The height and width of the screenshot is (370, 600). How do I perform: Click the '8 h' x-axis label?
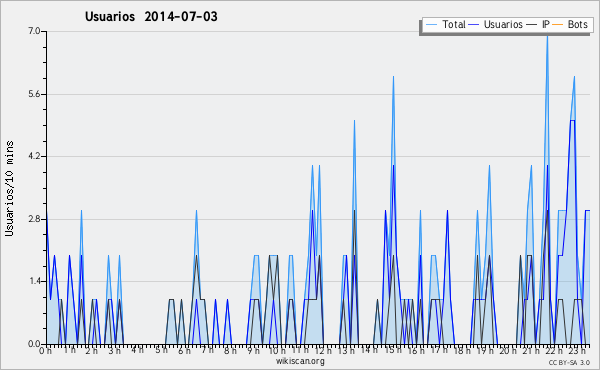point(230,351)
